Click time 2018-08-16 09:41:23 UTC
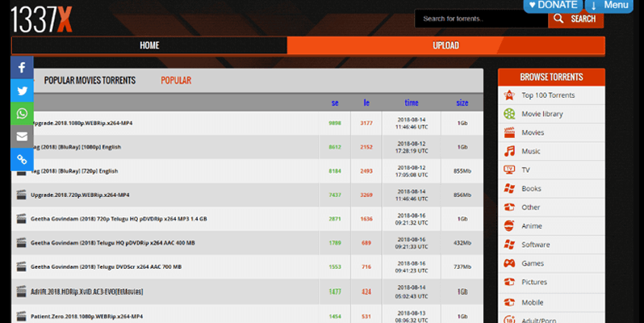This screenshot has height=323, width=644. tap(412, 266)
